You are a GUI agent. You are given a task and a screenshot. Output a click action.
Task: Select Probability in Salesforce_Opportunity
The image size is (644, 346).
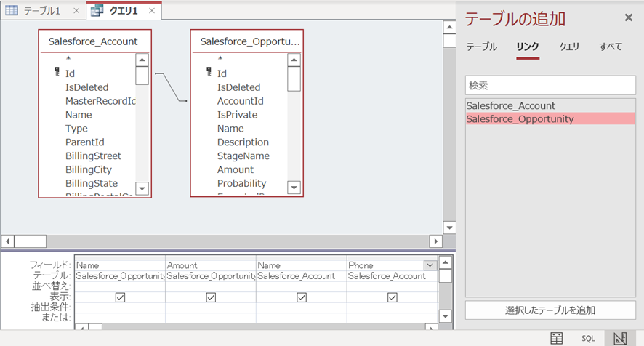242,183
